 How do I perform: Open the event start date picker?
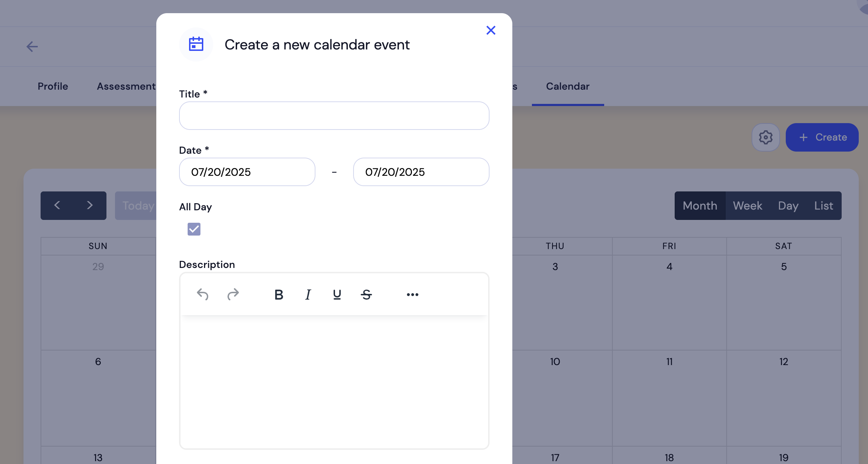[x=247, y=172]
